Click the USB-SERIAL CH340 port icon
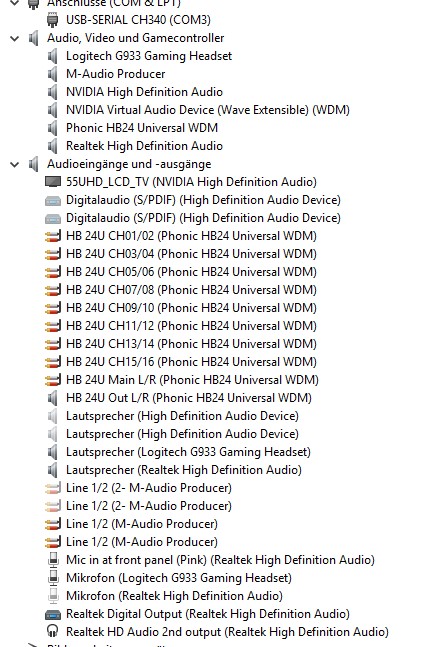 (x=52, y=20)
